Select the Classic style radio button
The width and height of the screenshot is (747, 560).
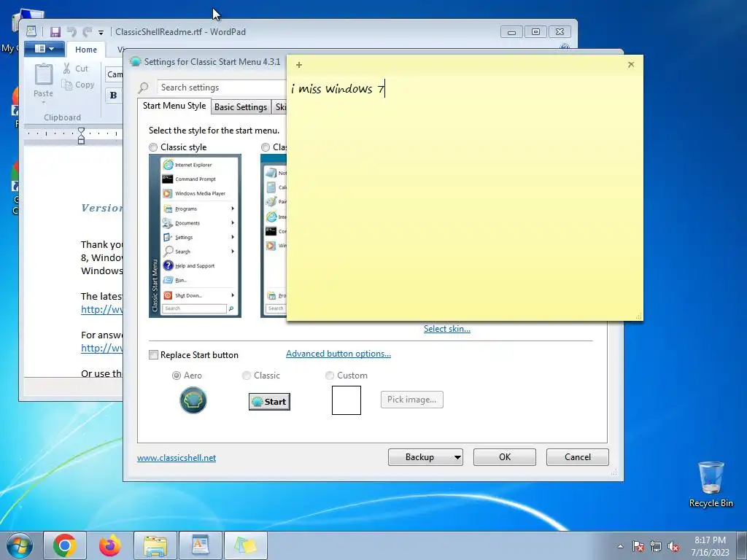tap(153, 147)
